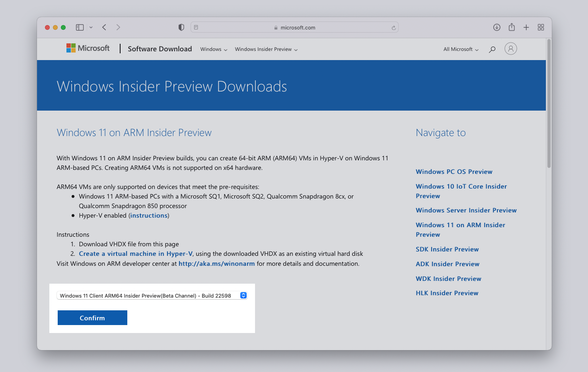588x372 pixels.
Task: Open the sidebar options chevron
Action: coord(91,27)
